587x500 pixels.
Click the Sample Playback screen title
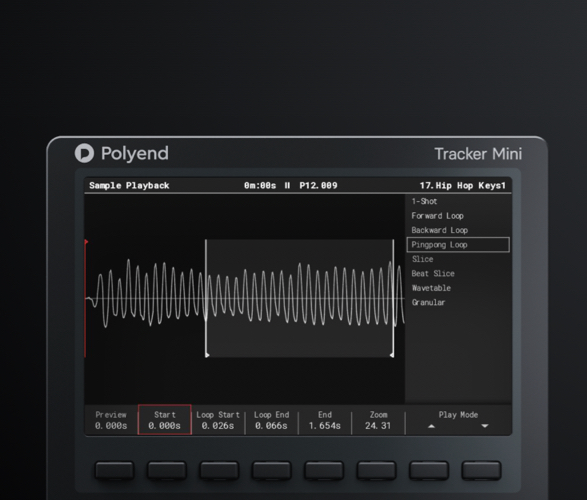[x=129, y=186]
